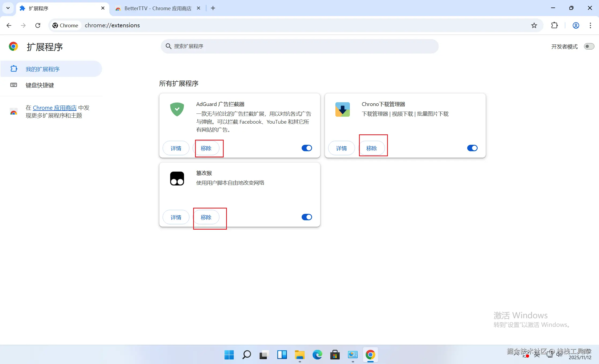
Task: Click the AdGuard green shield icon
Action: [177, 109]
